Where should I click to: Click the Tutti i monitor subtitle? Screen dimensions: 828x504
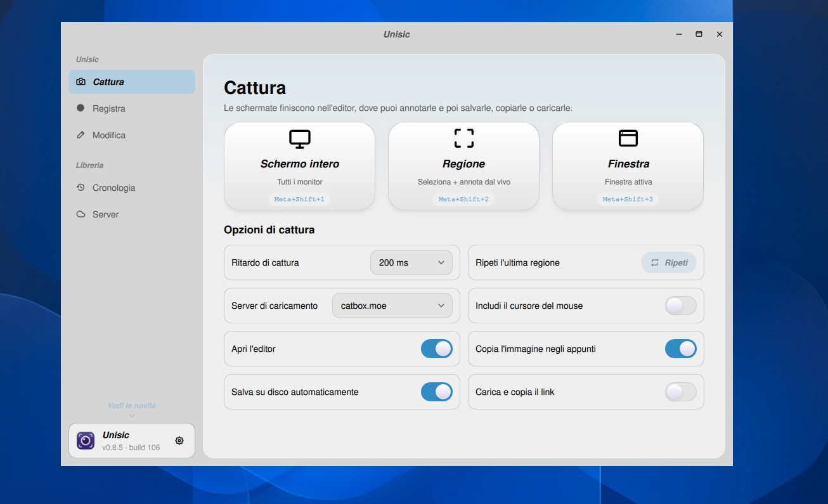(x=300, y=182)
